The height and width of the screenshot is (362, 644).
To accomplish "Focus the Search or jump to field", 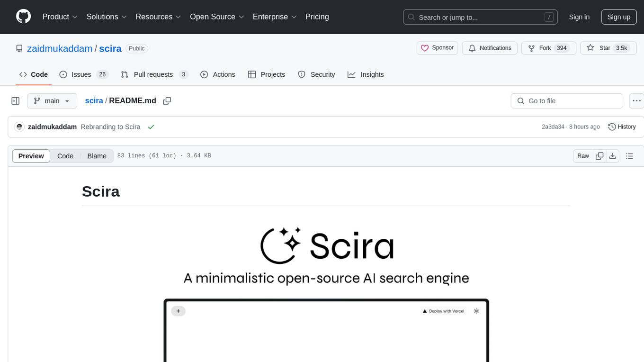I will (x=480, y=17).
